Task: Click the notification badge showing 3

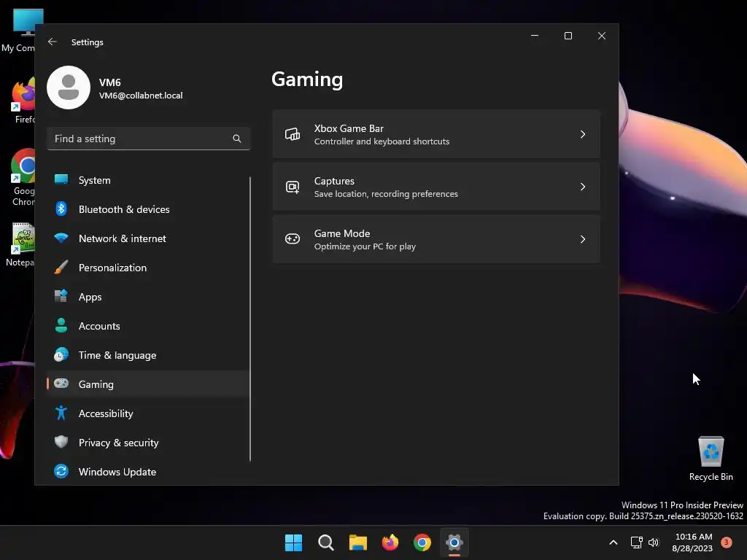Action: tap(727, 542)
